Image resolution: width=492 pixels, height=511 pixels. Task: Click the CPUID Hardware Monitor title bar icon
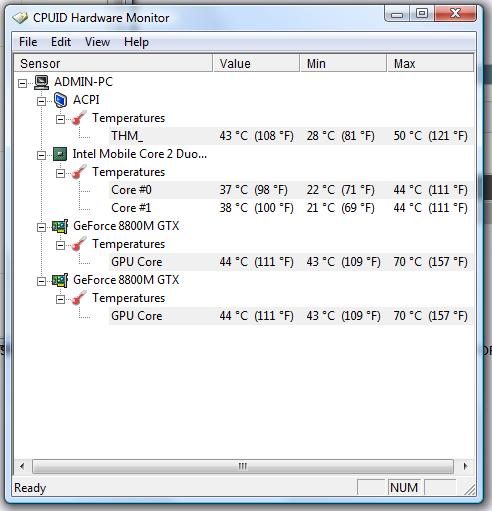pyautogui.click(x=20, y=18)
